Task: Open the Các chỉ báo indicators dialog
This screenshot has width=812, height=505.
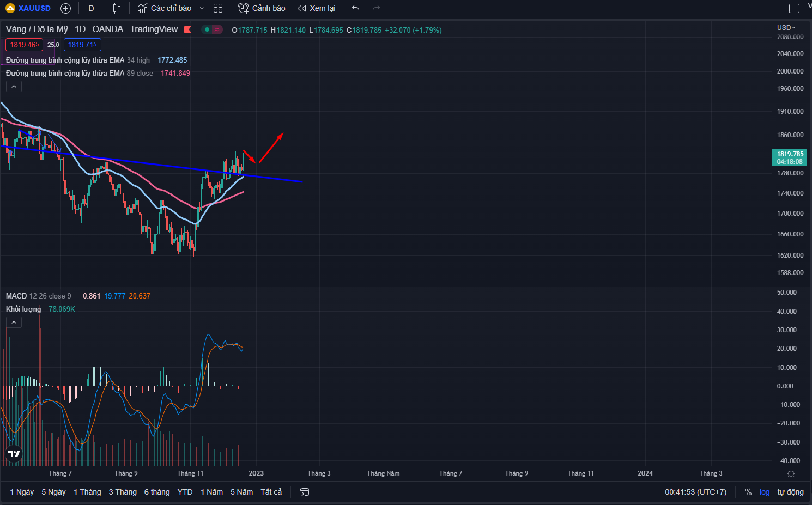Action: (165, 8)
